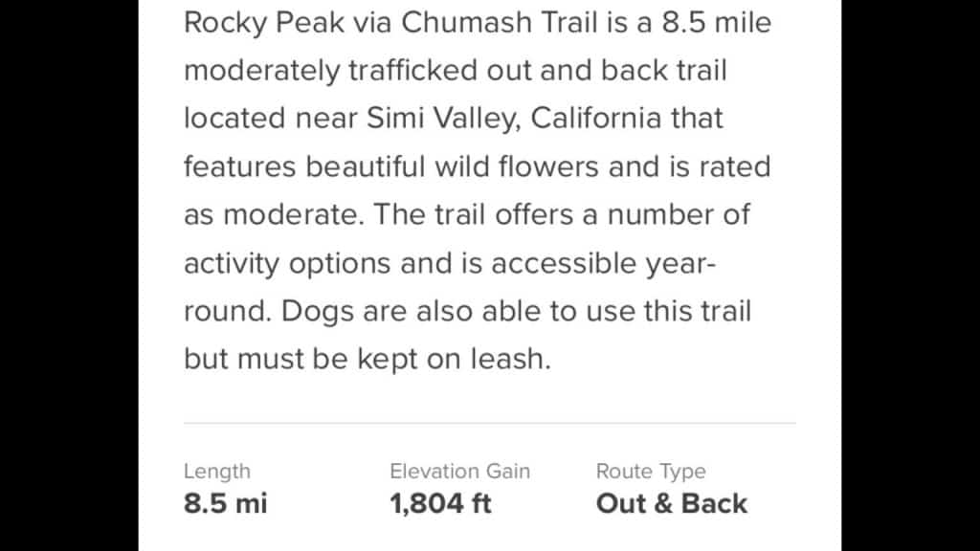Click "as moderate." in the difficulty sentence
The image size is (980, 551).
(274, 214)
